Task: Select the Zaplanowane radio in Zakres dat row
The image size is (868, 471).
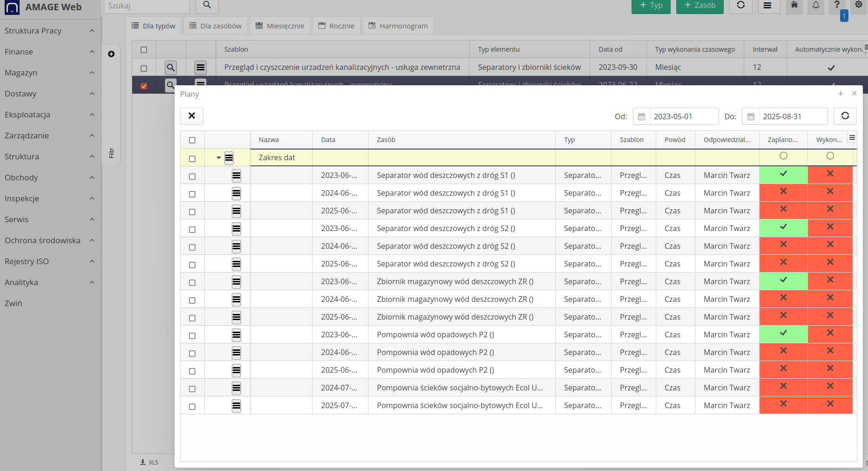Action: pyautogui.click(x=783, y=156)
